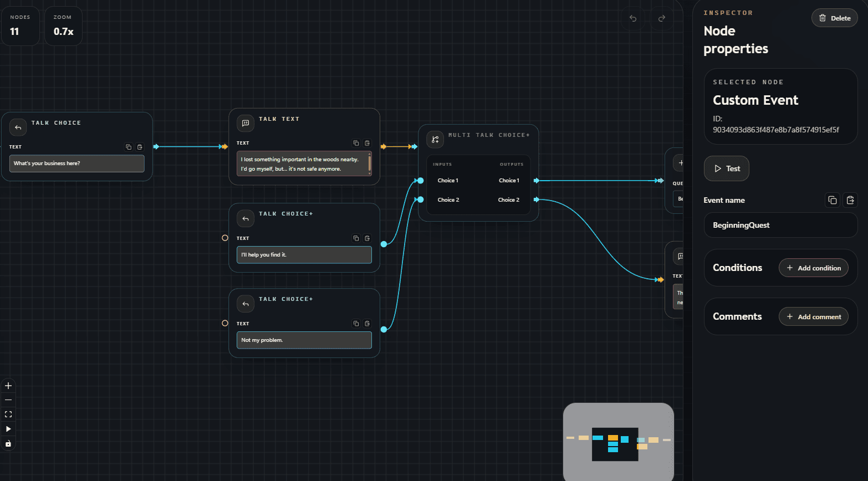
Task: Copy the Event name value icon
Action: (832, 200)
